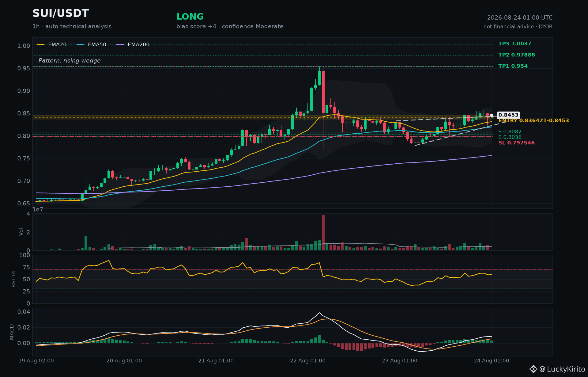
Task: Click the 0.90 price axis tick
Action: point(24,91)
